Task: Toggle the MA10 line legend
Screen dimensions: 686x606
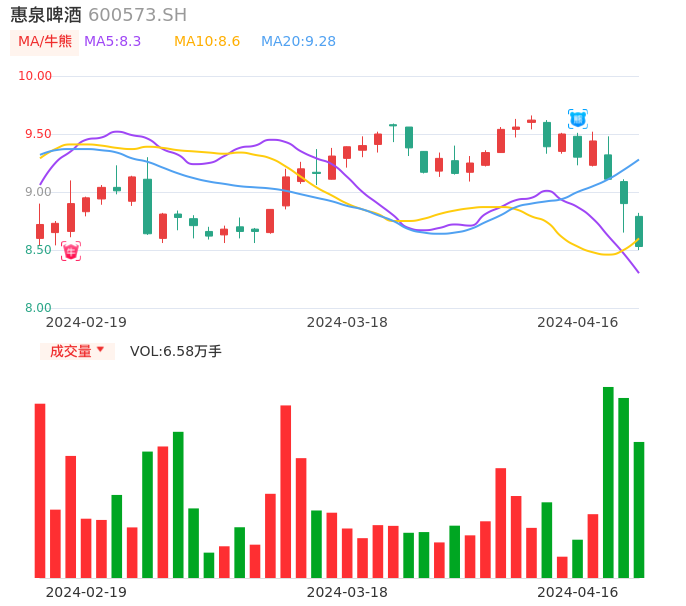Action: pyautogui.click(x=207, y=42)
